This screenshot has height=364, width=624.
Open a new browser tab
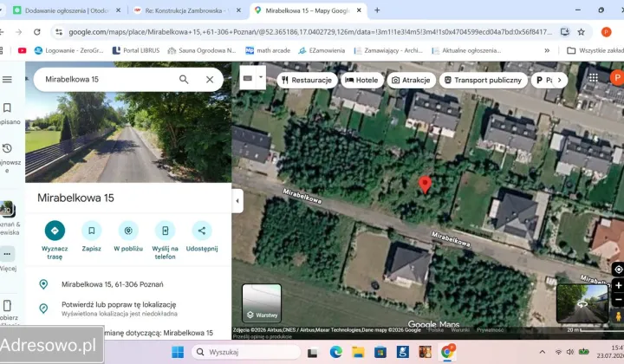377,10
